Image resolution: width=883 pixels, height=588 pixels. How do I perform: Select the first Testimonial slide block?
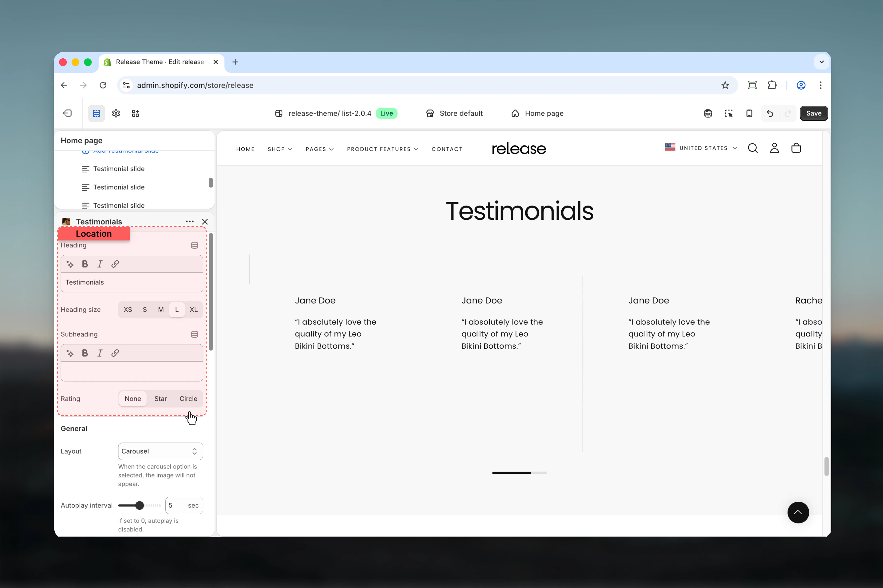[x=118, y=169]
